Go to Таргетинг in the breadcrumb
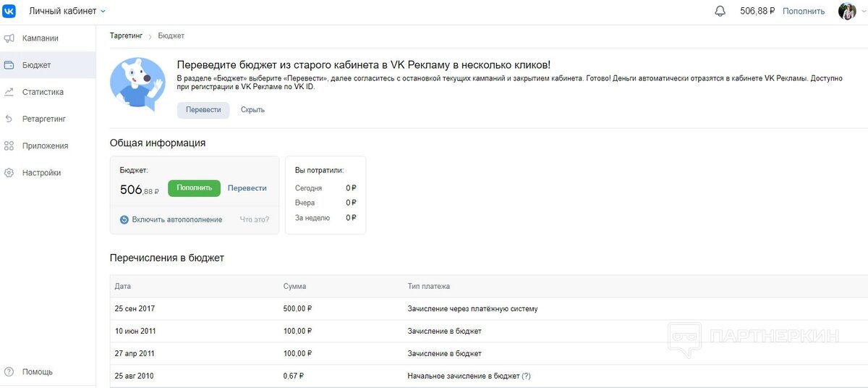Viewport: 868px width, 388px height. point(126,35)
